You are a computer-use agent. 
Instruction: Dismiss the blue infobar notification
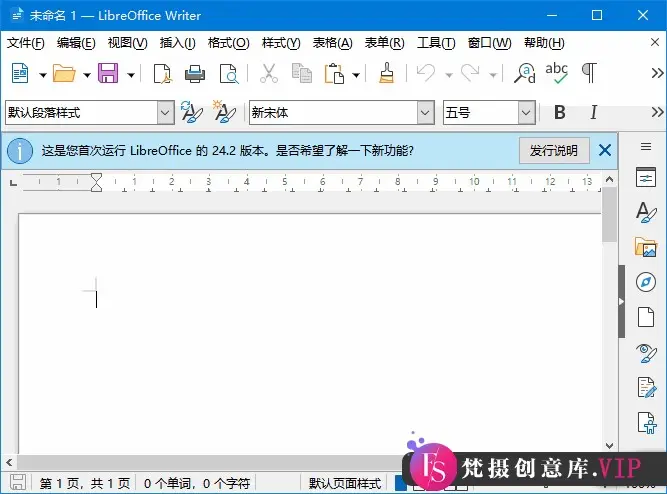click(x=604, y=150)
